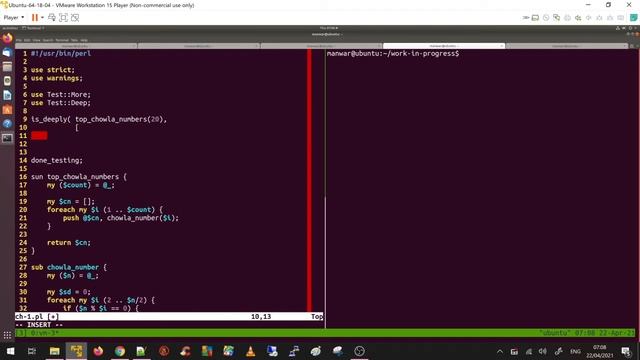The image size is (640, 360).
Task: Click the 'is_deeply( top_chowla_numbers(20),' line
Action: tap(99, 119)
